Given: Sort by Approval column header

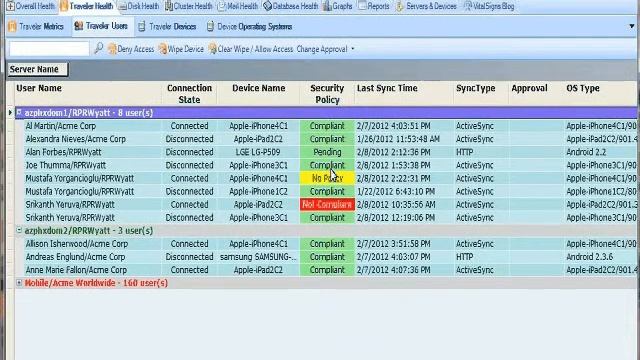Looking at the screenshot, I should (536, 94).
